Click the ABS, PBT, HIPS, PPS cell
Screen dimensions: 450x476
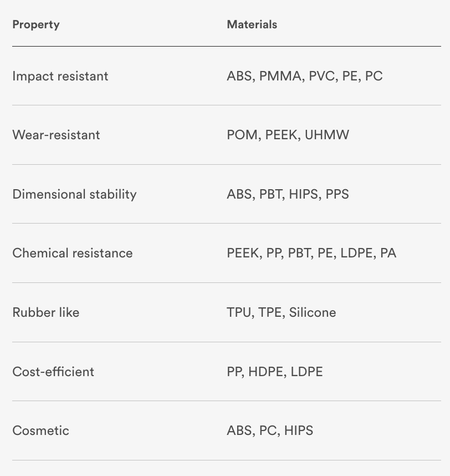[x=288, y=194]
